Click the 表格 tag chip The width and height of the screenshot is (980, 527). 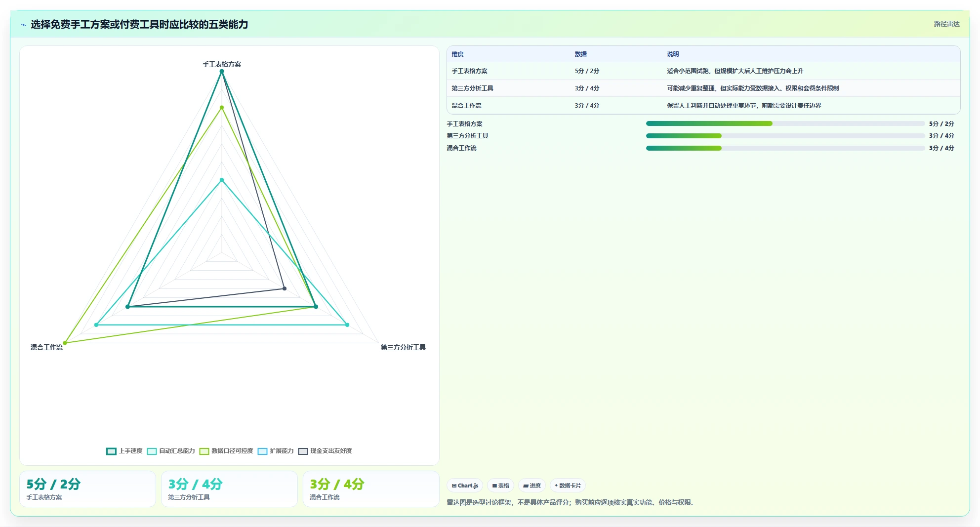[500, 486]
